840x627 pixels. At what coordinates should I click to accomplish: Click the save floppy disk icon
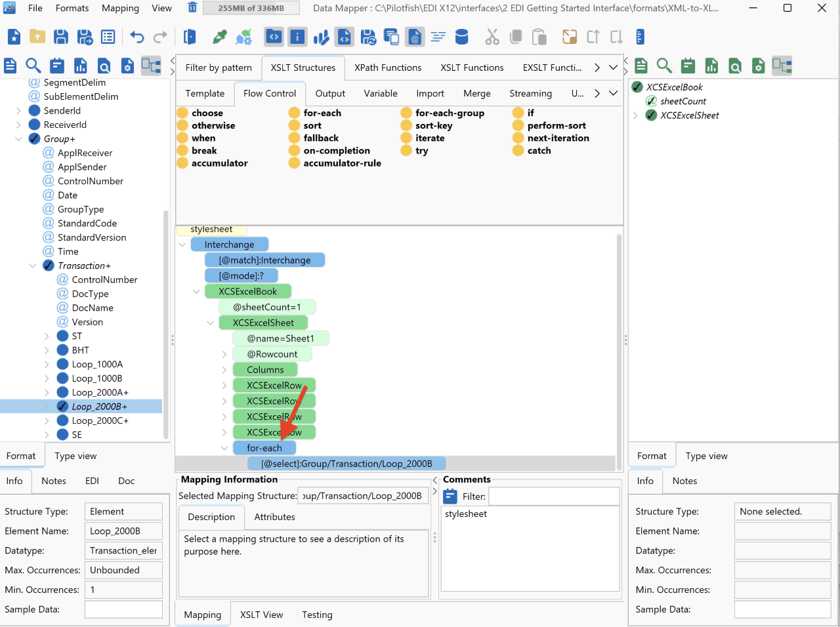61,37
